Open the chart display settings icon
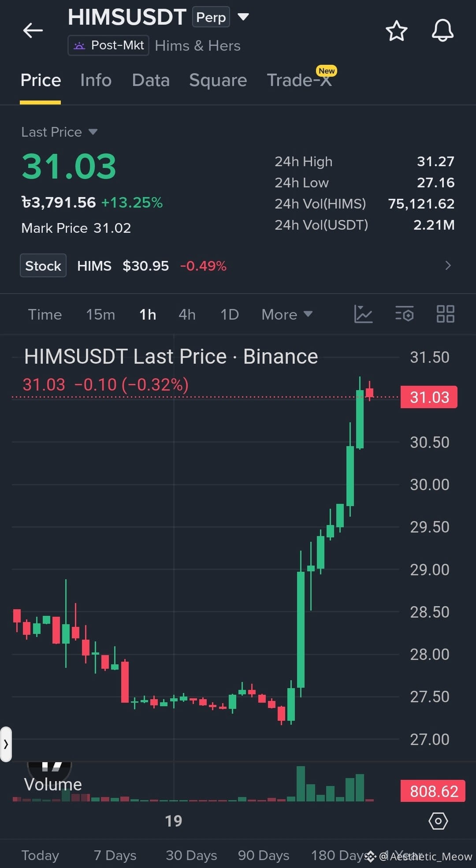The height and width of the screenshot is (868, 476). tap(404, 314)
